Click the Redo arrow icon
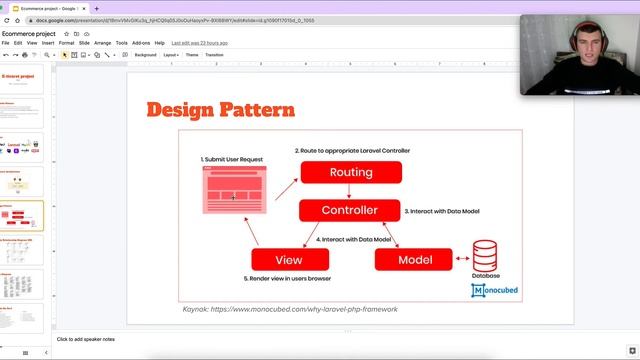 (16, 55)
